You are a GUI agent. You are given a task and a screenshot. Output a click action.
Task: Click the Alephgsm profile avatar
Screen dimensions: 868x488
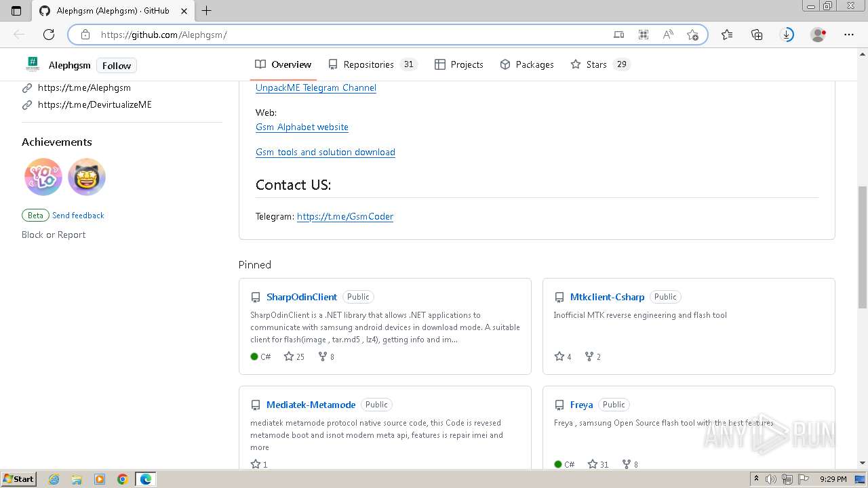[32, 65]
